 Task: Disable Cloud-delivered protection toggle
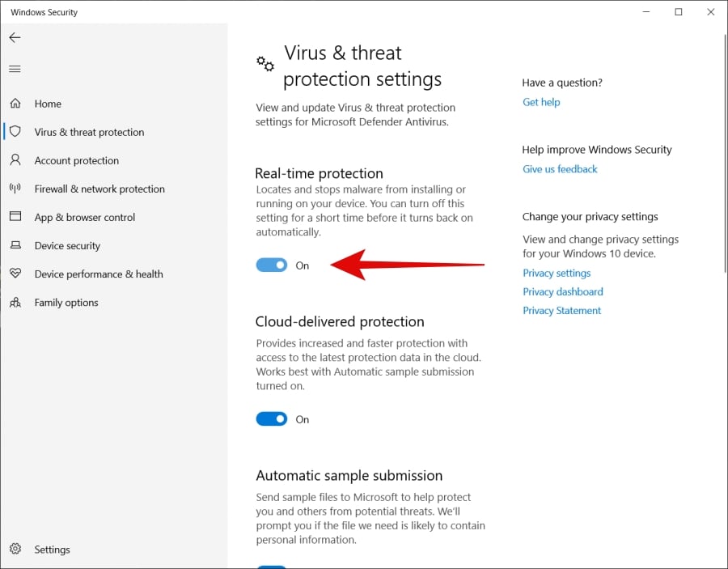(x=272, y=419)
